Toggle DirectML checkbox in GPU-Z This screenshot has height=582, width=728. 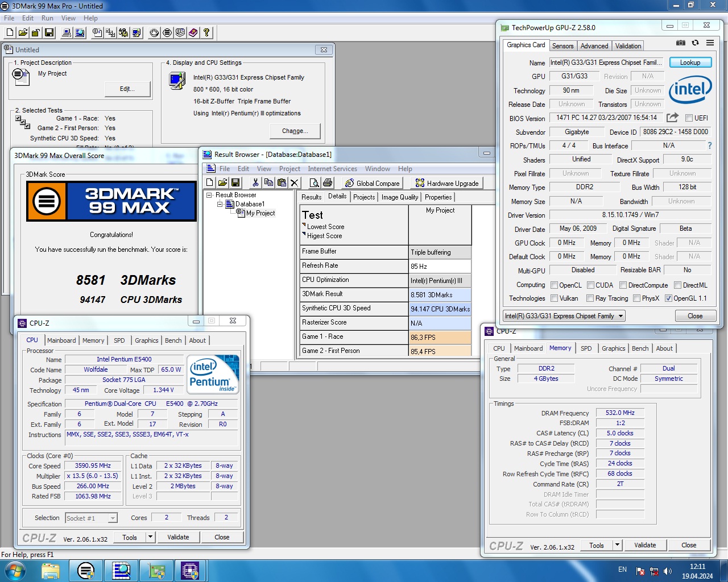tap(677, 285)
